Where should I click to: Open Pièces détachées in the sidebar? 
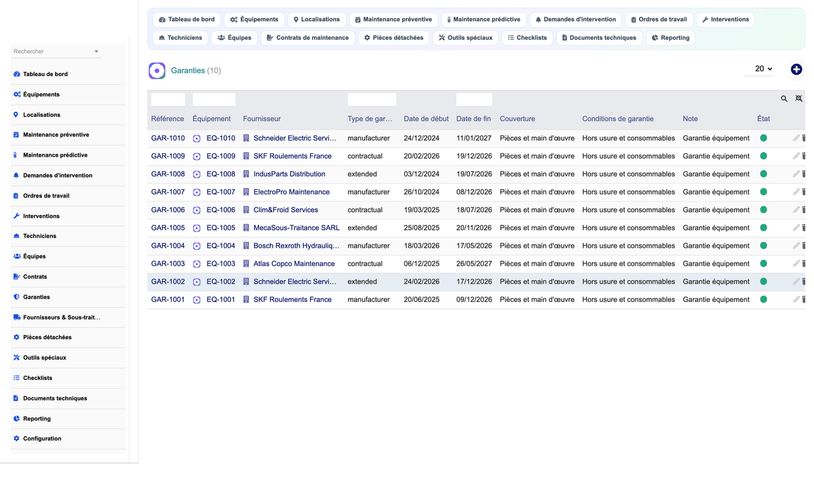point(47,337)
